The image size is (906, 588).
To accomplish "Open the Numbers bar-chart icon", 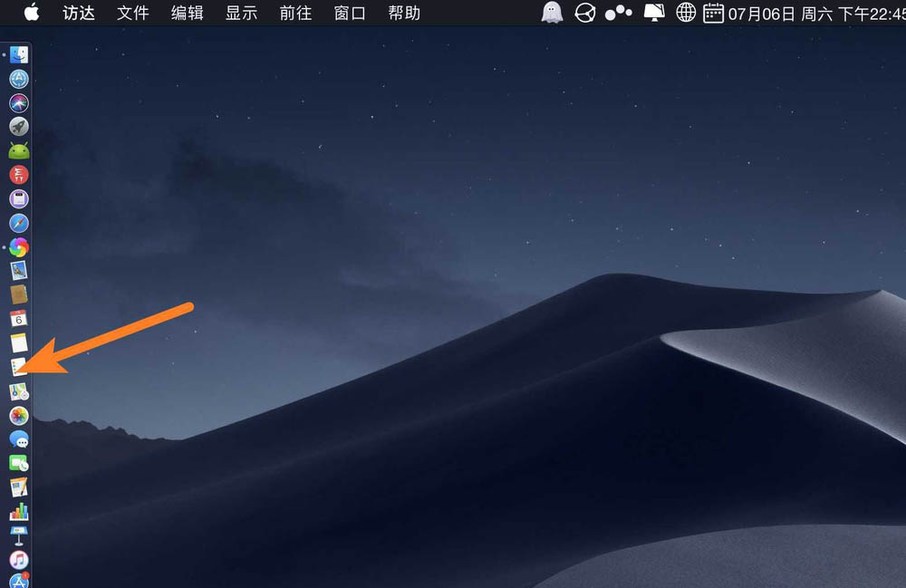I will point(19,511).
